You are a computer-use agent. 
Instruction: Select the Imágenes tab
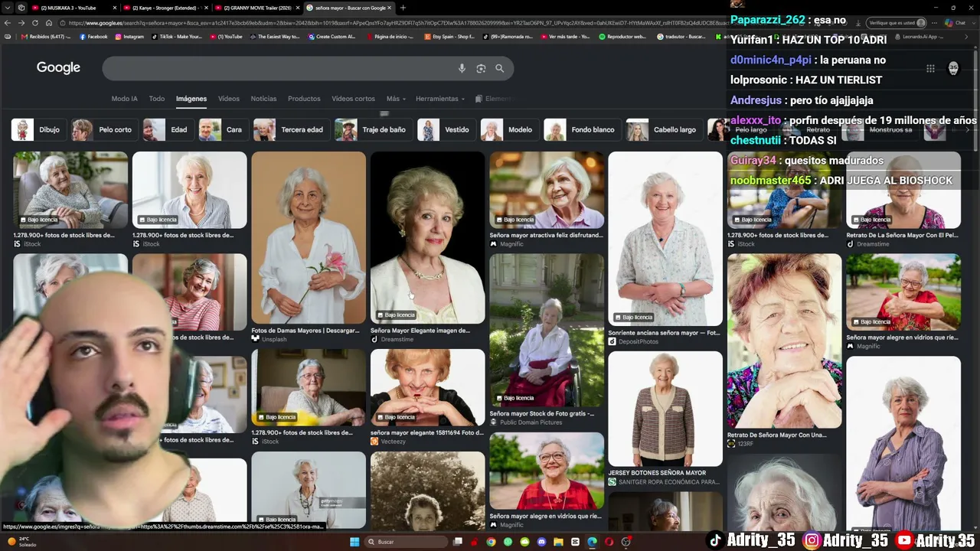[x=191, y=99]
